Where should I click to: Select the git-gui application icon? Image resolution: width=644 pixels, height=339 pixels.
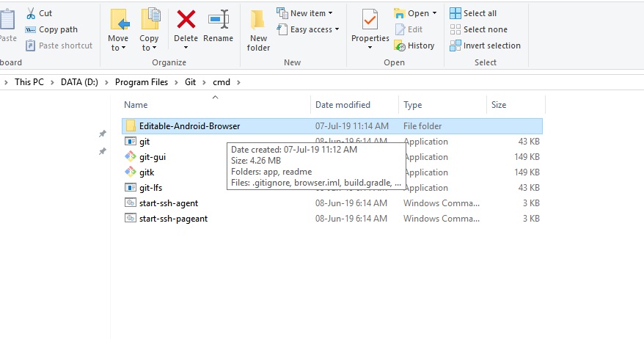click(131, 156)
